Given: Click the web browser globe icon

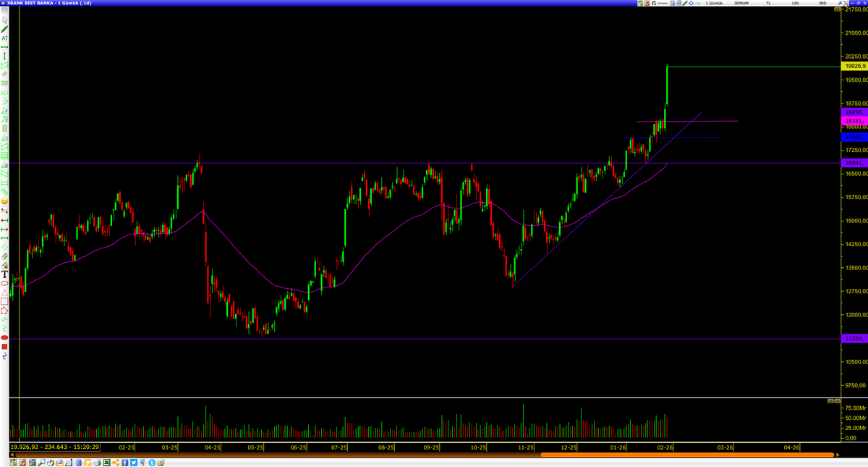Looking at the screenshot, I should point(51,463).
